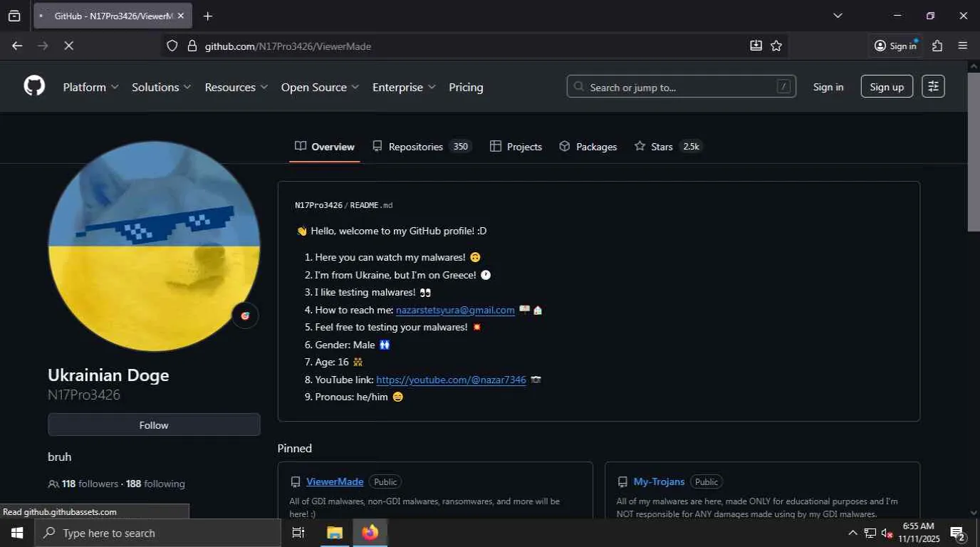Image resolution: width=980 pixels, height=547 pixels.
Task: Stop page loading with the X button
Action: tap(68, 46)
